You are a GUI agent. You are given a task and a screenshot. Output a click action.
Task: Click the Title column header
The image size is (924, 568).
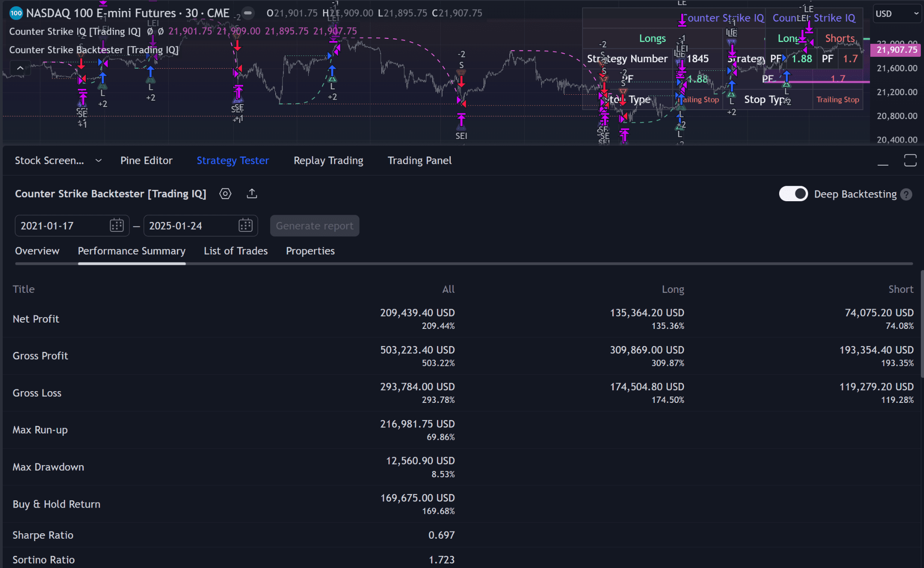(23, 289)
